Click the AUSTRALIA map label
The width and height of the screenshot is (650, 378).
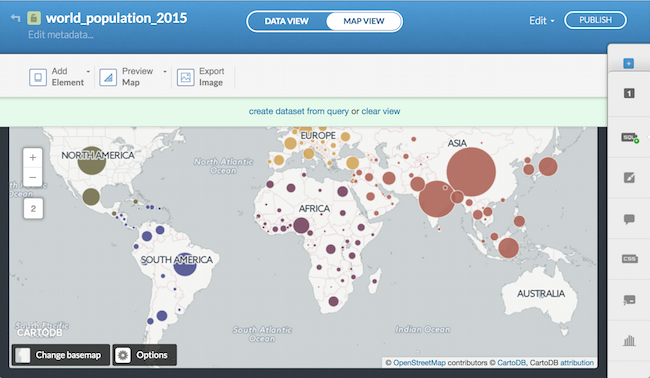click(541, 293)
